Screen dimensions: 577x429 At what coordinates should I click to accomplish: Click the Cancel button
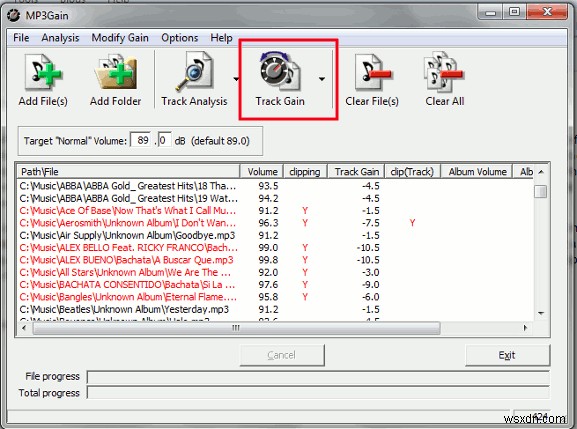(x=282, y=355)
